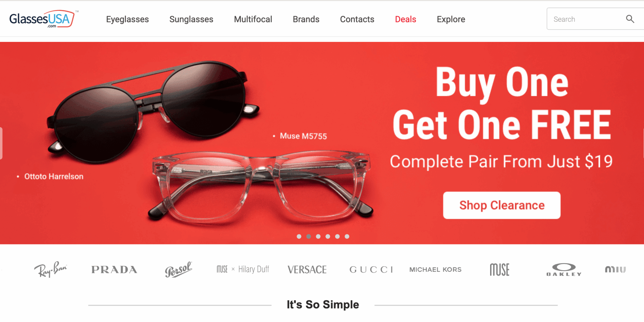Select the Gucci brand logo
644x322 pixels.
[x=371, y=270]
